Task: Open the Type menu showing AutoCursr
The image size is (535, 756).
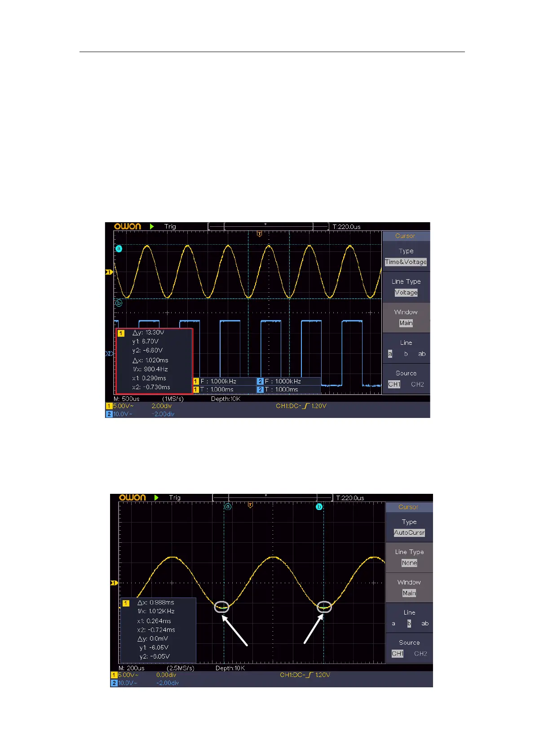Action: pyautogui.click(x=409, y=527)
